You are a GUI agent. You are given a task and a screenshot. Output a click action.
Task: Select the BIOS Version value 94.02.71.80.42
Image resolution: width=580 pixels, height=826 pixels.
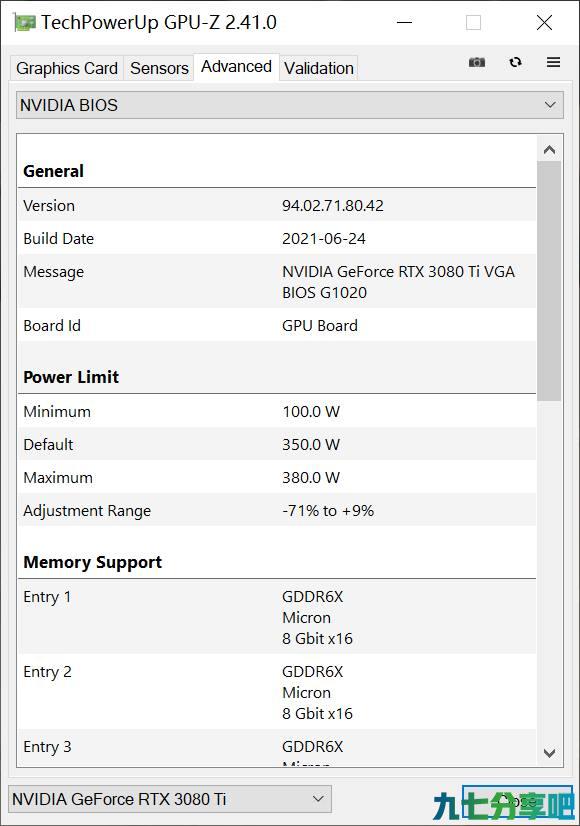click(x=332, y=205)
